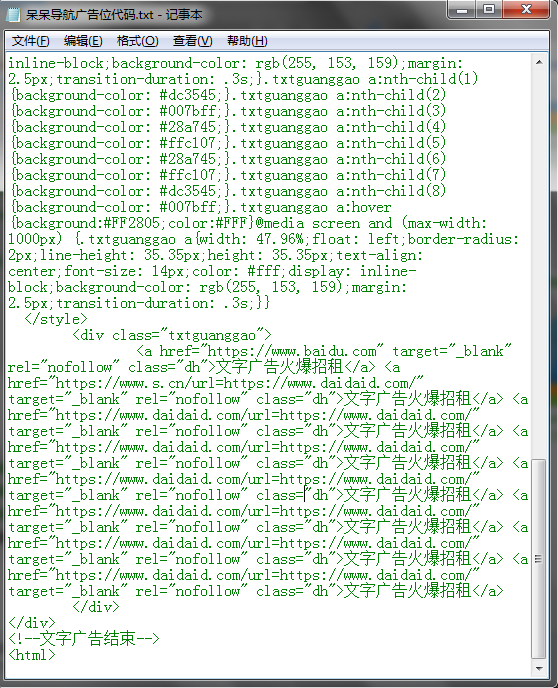
Task: Click the a:hover selector text
Action: (364, 207)
